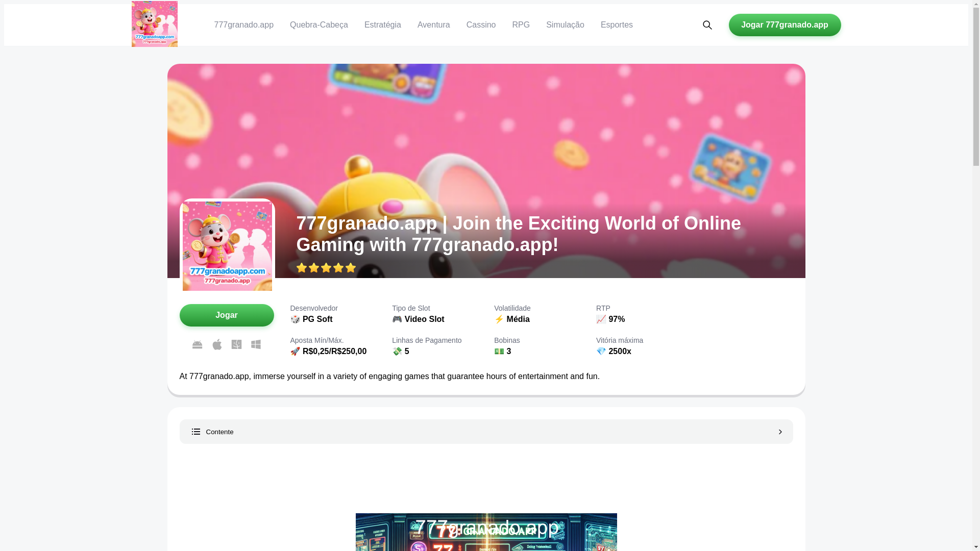This screenshot has height=551, width=980.
Task: Click the 97% RTP value
Action: [617, 319]
